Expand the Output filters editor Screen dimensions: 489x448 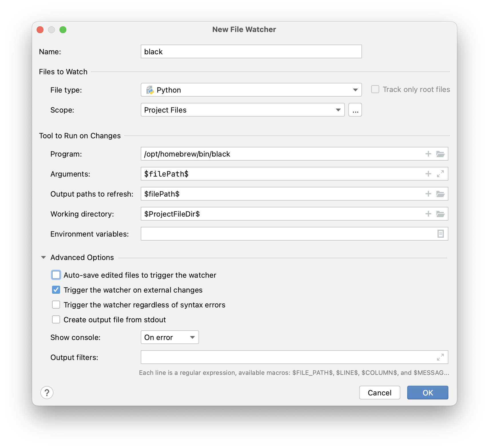pyautogui.click(x=440, y=357)
